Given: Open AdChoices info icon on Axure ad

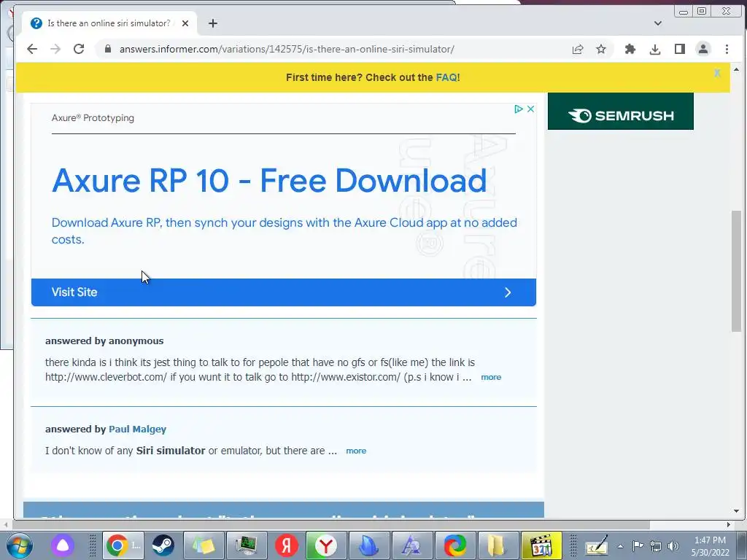Looking at the screenshot, I should point(519,109).
